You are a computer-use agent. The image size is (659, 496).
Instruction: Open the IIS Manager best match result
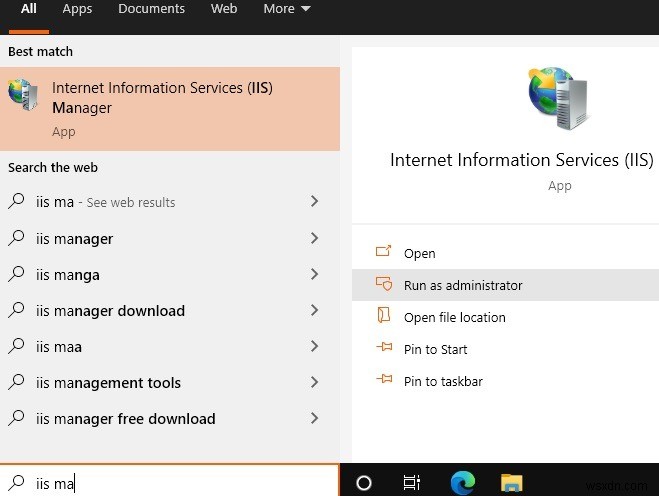(170, 109)
